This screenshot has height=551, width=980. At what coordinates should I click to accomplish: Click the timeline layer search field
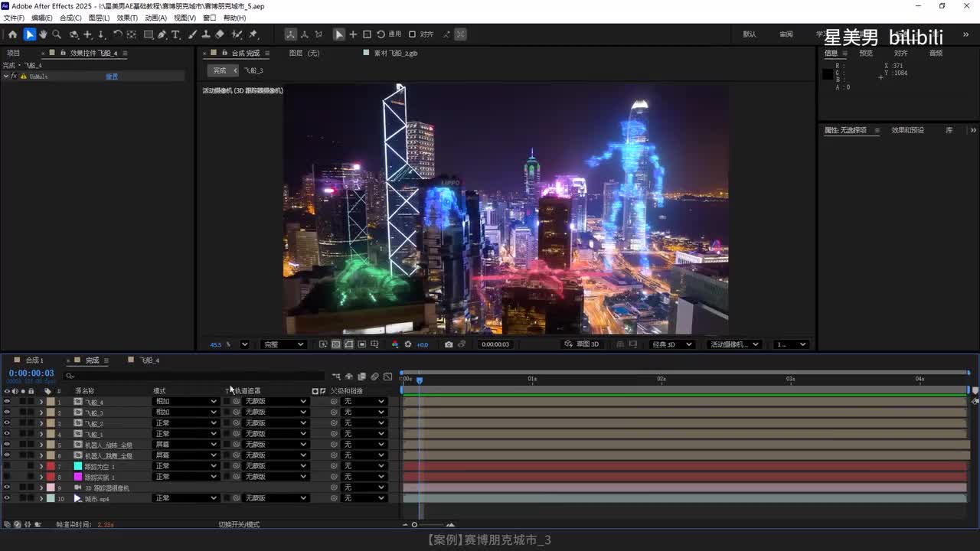(x=195, y=377)
